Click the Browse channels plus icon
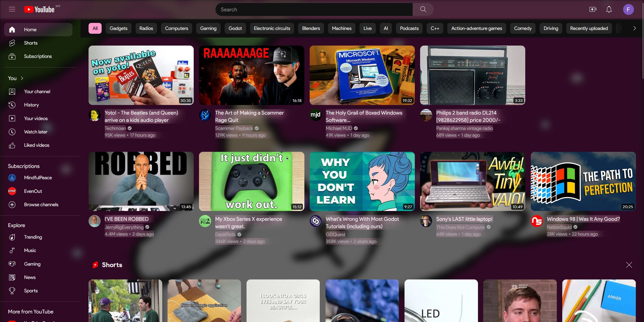 [12, 205]
